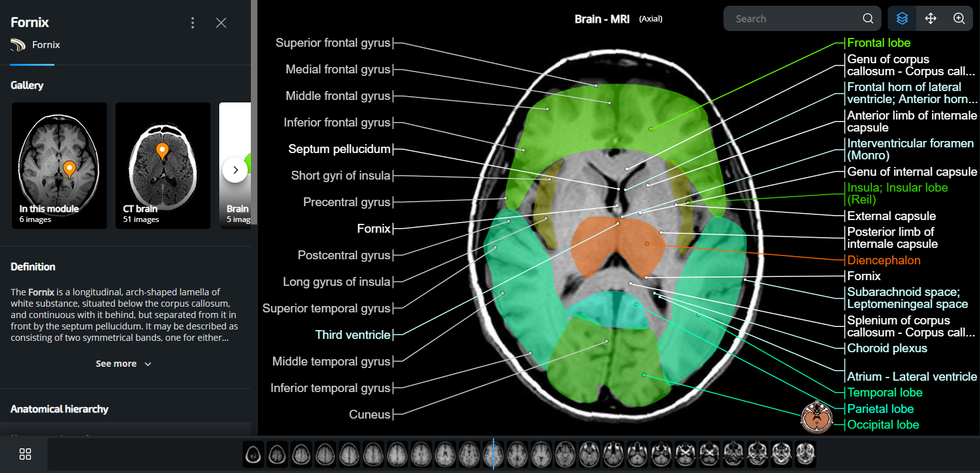Open the three-dot options menu
Image resolution: width=980 pixels, height=473 pixels.
(193, 22)
